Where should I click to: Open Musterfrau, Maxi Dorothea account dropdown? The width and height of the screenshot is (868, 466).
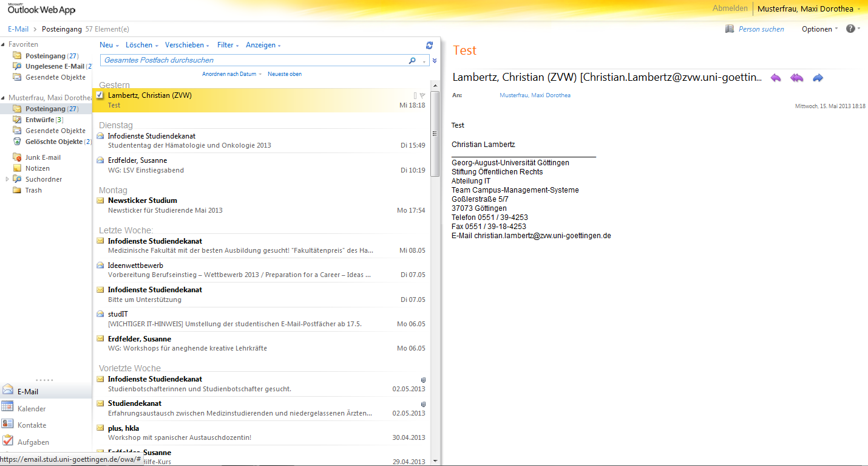pos(809,9)
